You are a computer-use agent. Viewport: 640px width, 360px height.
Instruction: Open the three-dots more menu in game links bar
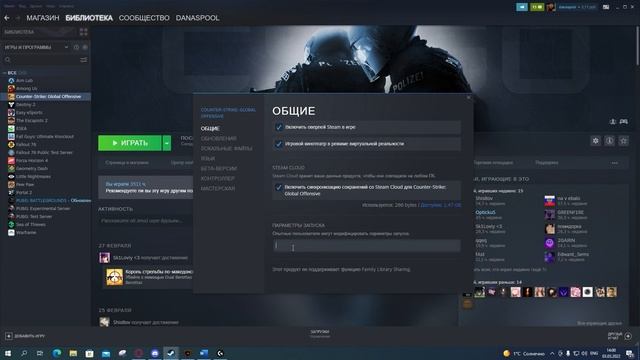(x=615, y=163)
